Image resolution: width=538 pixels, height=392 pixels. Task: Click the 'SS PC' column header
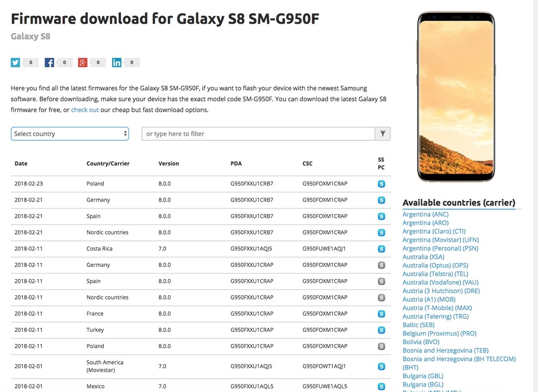pos(381,163)
